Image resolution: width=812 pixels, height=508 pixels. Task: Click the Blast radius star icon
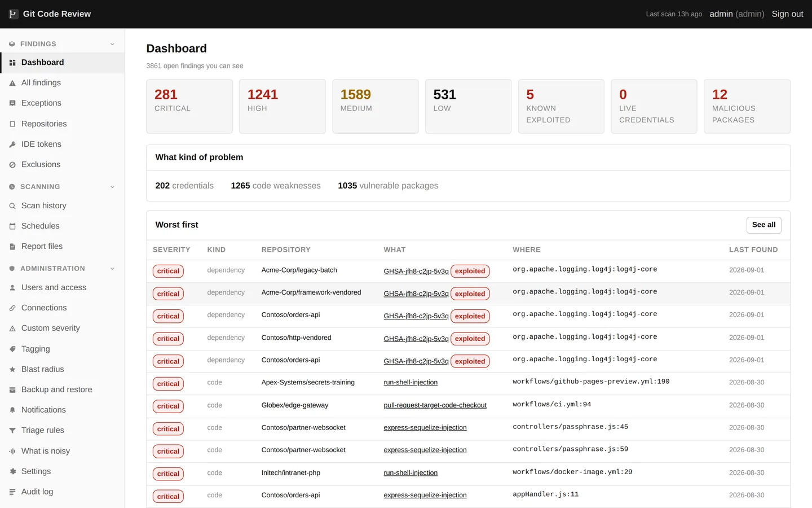tap(12, 370)
